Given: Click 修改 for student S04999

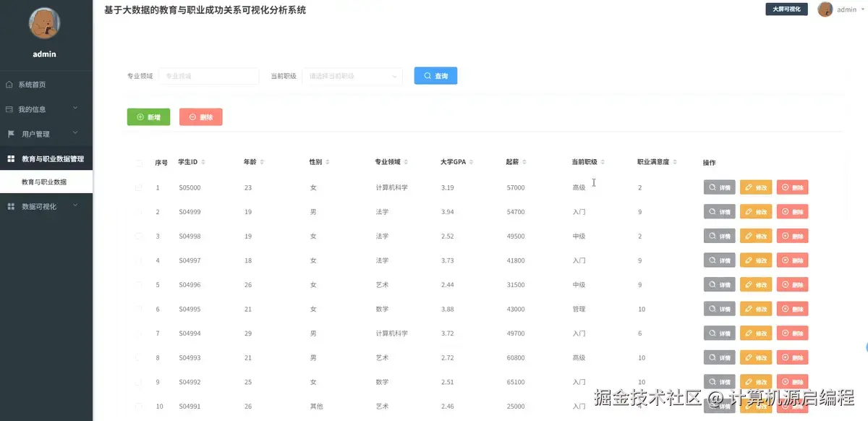Looking at the screenshot, I should 756,212.
